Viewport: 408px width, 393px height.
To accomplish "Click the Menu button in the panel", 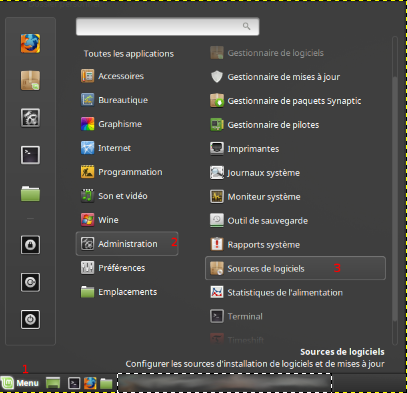I will click(20, 383).
